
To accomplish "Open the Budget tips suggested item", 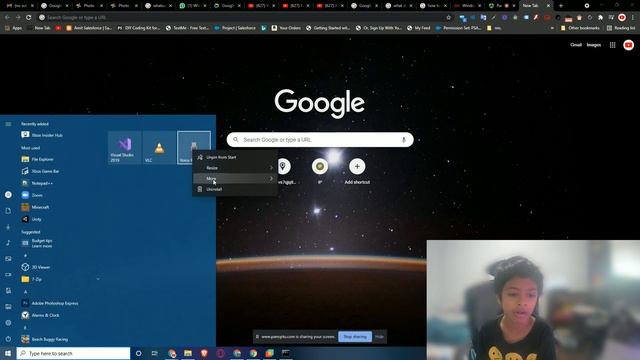I will click(37, 243).
